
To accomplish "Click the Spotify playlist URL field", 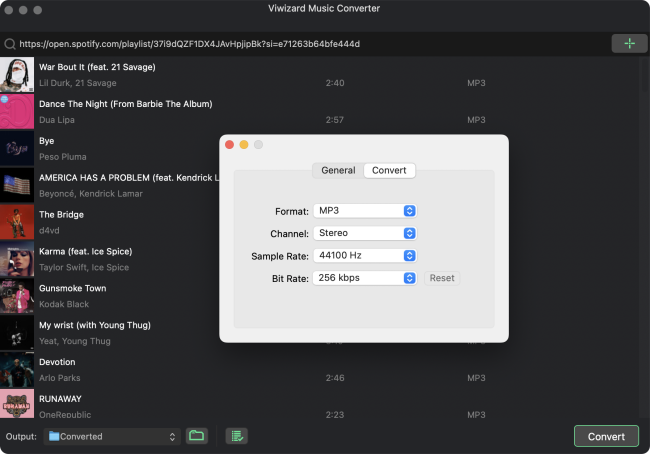I will (307, 44).
